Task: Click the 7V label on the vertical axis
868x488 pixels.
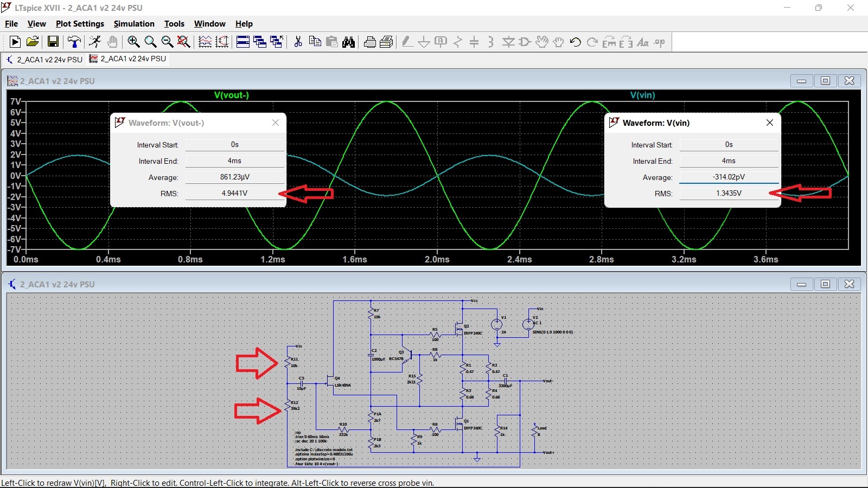Action: coord(15,101)
